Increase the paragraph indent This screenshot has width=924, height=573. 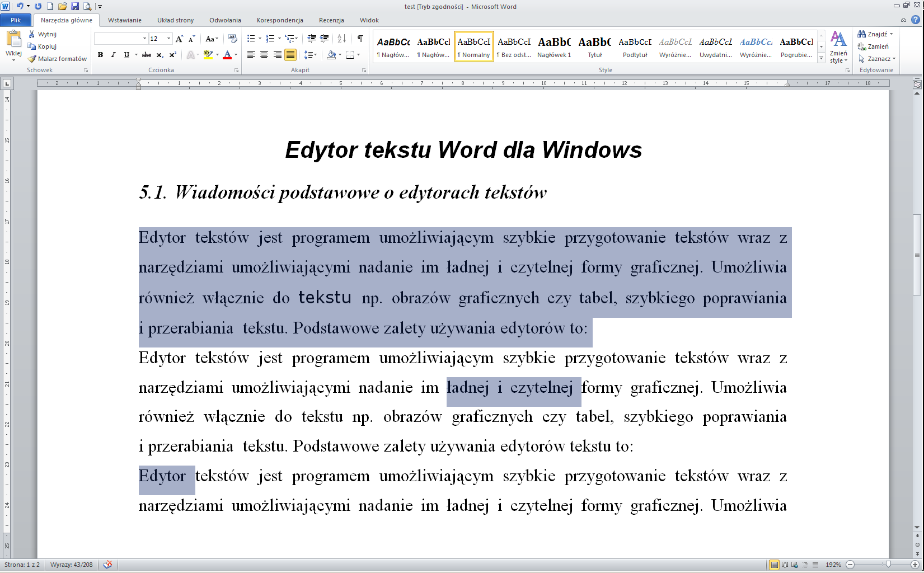coord(324,39)
